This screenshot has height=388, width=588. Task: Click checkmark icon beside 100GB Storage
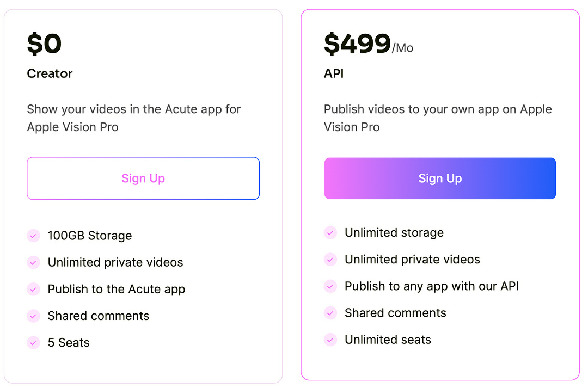tap(34, 236)
